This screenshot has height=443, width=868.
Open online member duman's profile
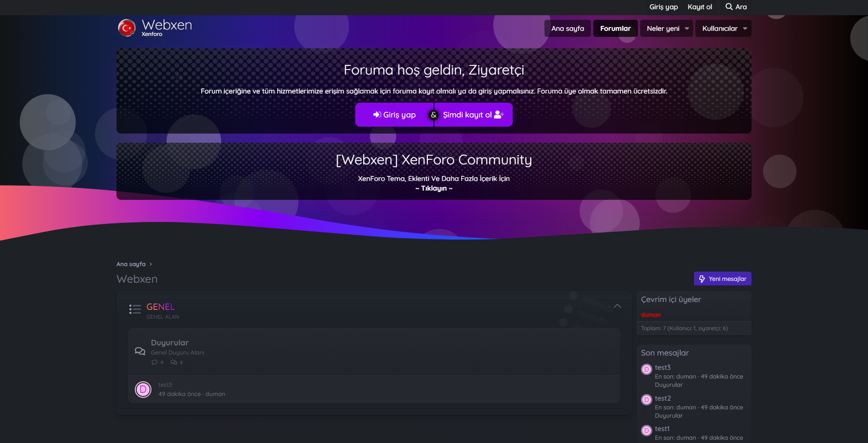pyautogui.click(x=651, y=315)
